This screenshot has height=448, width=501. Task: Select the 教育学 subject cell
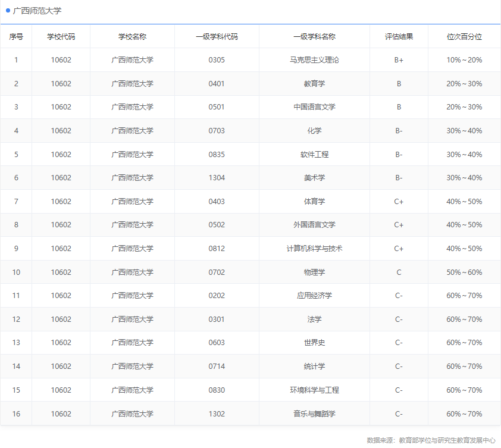click(x=314, y=84)
